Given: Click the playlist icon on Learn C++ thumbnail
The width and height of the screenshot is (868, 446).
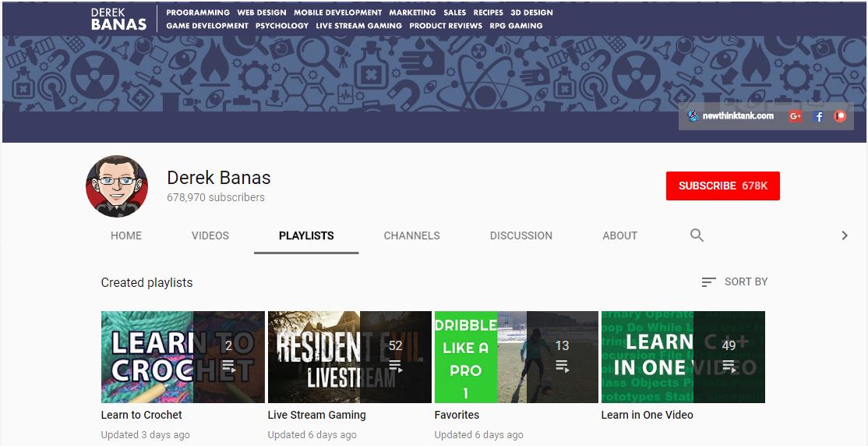Looking at the screenshot, I should tap(729, 366).
